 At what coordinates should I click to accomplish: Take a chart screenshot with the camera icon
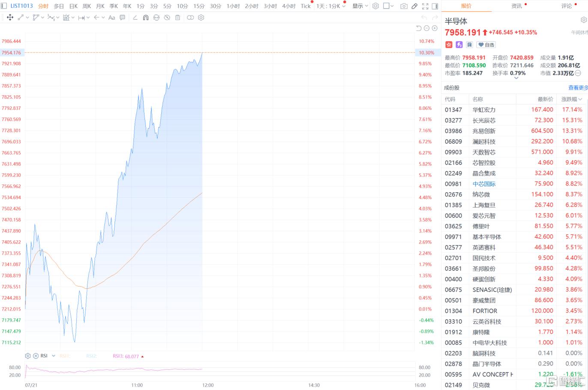[404, 6]
